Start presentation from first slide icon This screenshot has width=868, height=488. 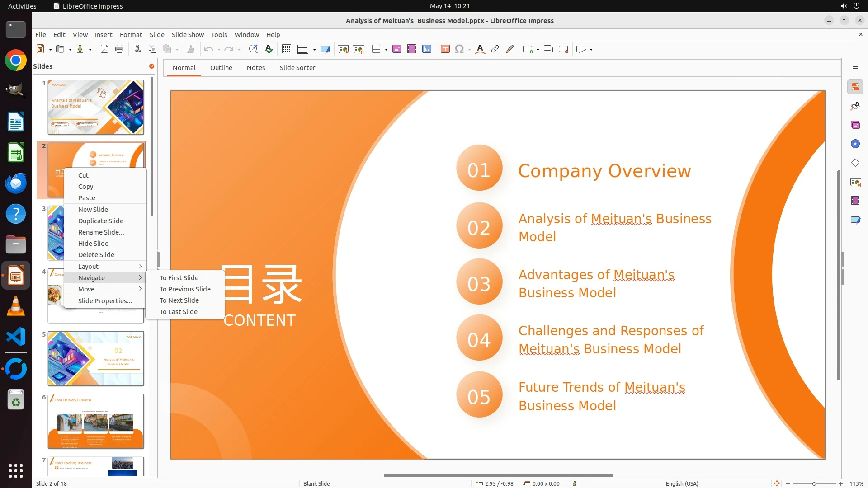click(x=344, y=49)
